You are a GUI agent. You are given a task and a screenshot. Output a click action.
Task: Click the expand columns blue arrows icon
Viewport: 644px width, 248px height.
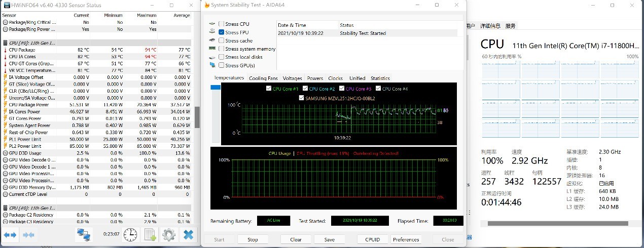click(x=10, y=235)
